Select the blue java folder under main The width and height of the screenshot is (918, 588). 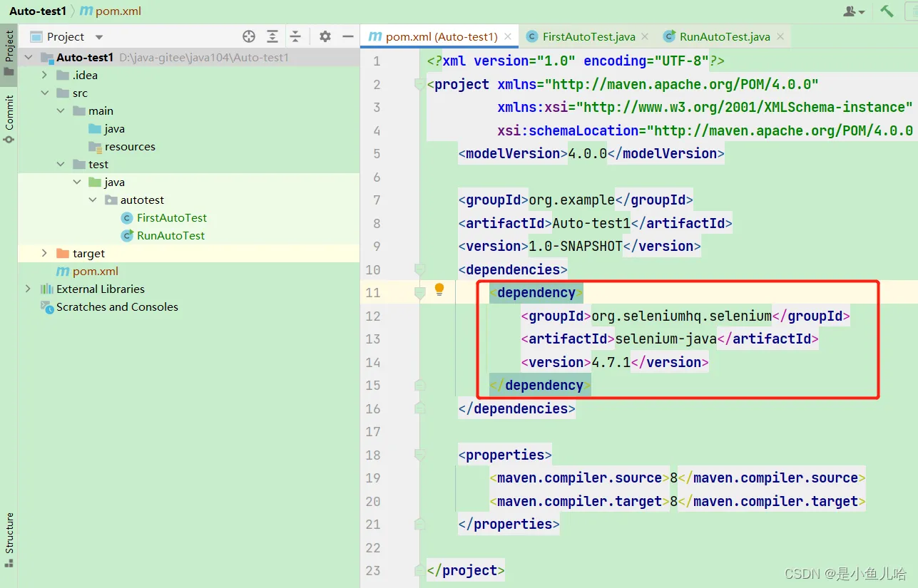[107, 128]
